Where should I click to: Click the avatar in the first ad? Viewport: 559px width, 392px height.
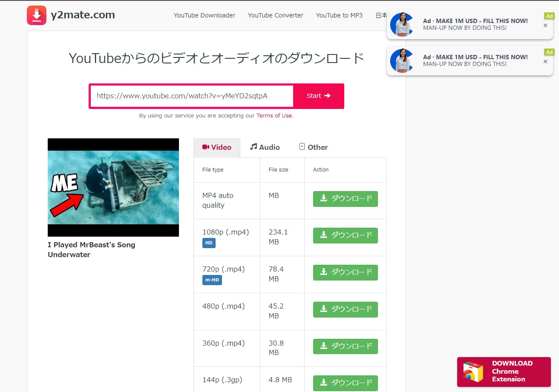(401, 24)
